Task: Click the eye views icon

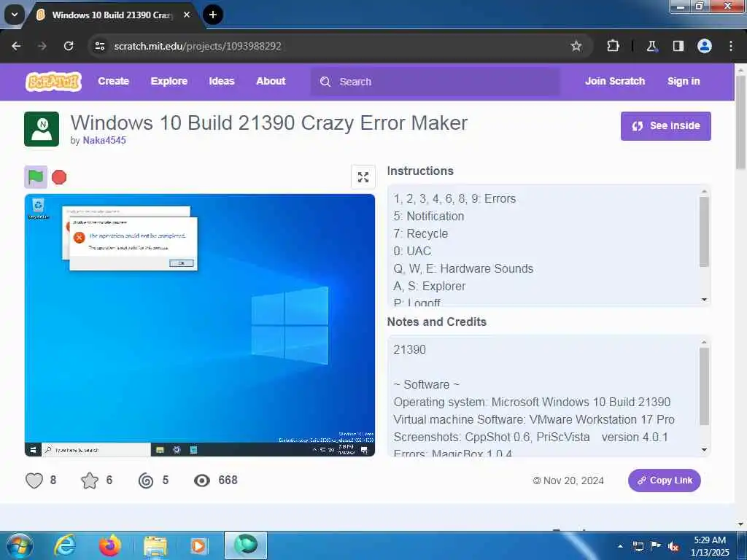Action: (x=202, y=481)
